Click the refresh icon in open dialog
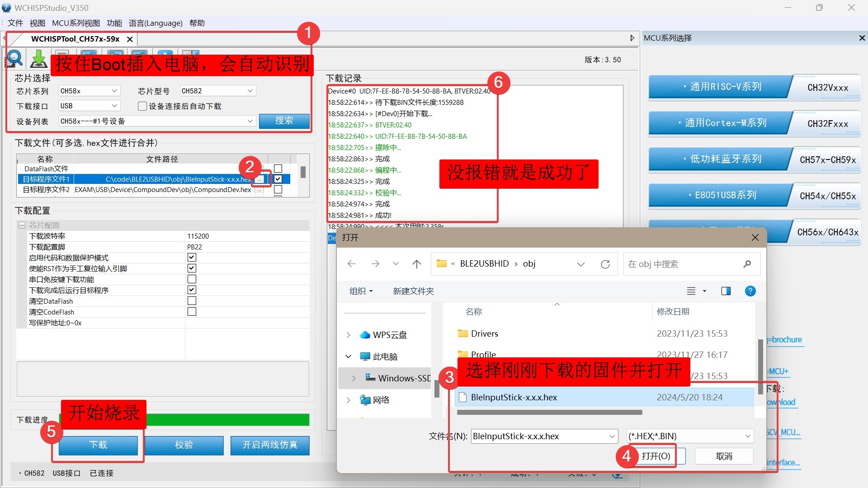This screenshot has height=488, width=868. click(605, 264)
